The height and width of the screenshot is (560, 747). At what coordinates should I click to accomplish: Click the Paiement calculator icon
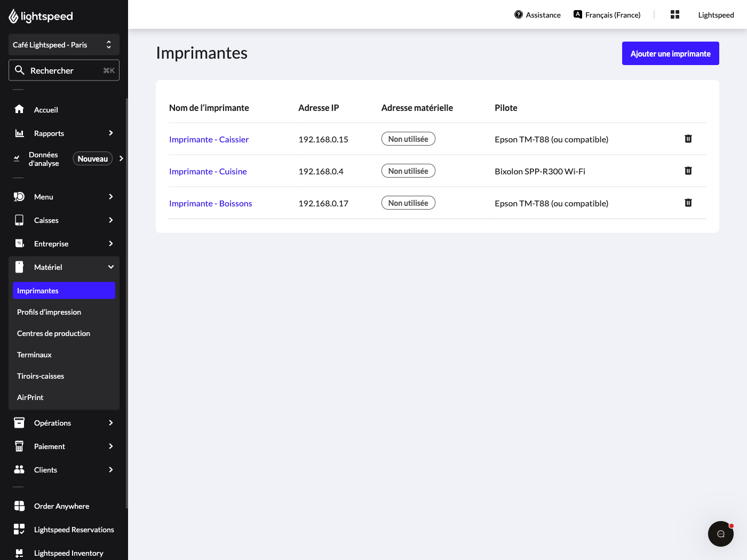pos(19,446)
